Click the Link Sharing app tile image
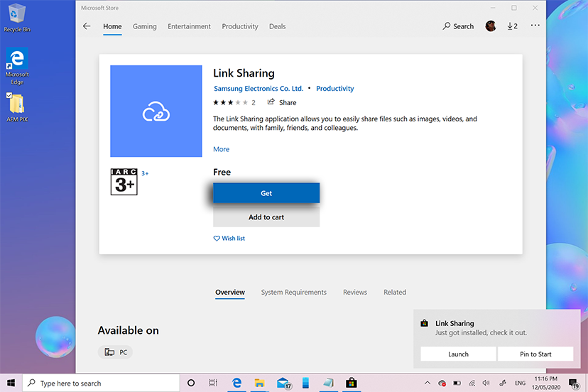588x392 pixels. [x=156, y=111]
